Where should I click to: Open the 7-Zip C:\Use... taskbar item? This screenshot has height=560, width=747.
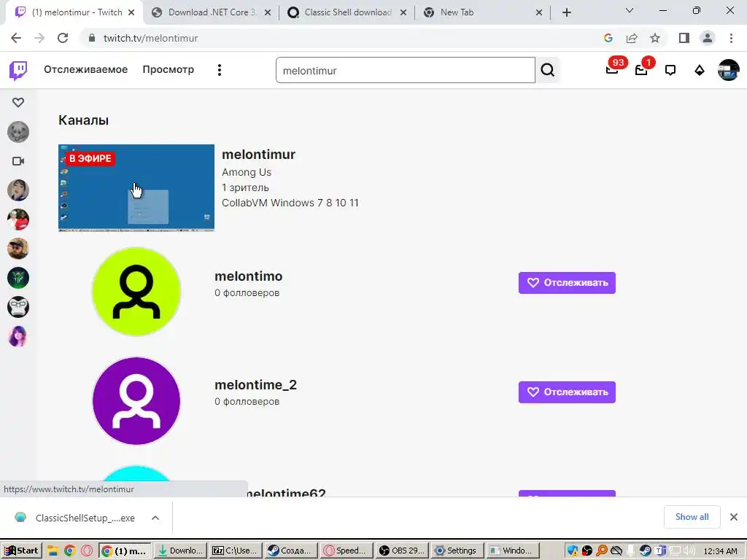(x=236, y=551)
